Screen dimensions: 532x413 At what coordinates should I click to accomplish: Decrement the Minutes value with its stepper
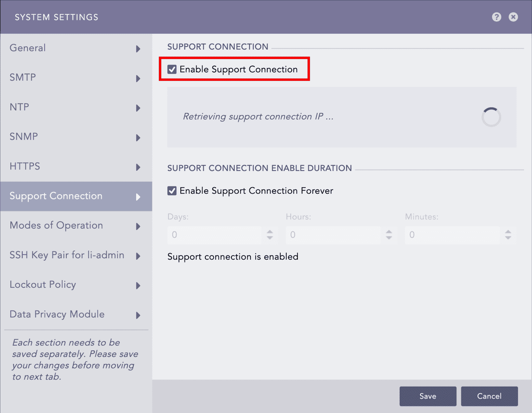[x=507, y=237]
